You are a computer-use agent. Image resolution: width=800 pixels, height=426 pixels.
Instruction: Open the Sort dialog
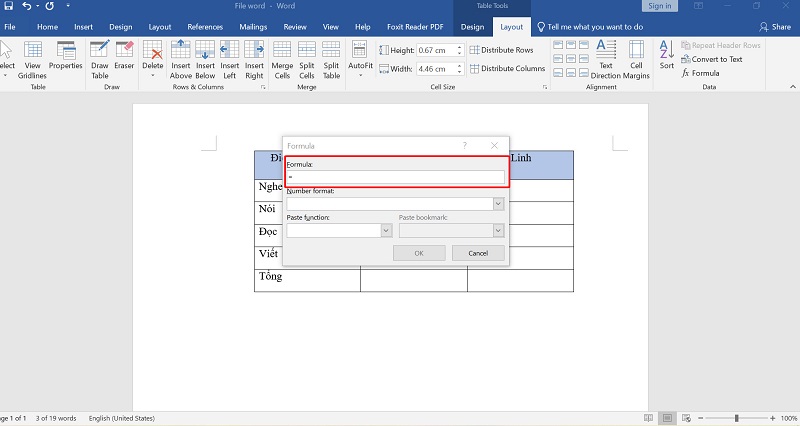(x=666, y=55)
